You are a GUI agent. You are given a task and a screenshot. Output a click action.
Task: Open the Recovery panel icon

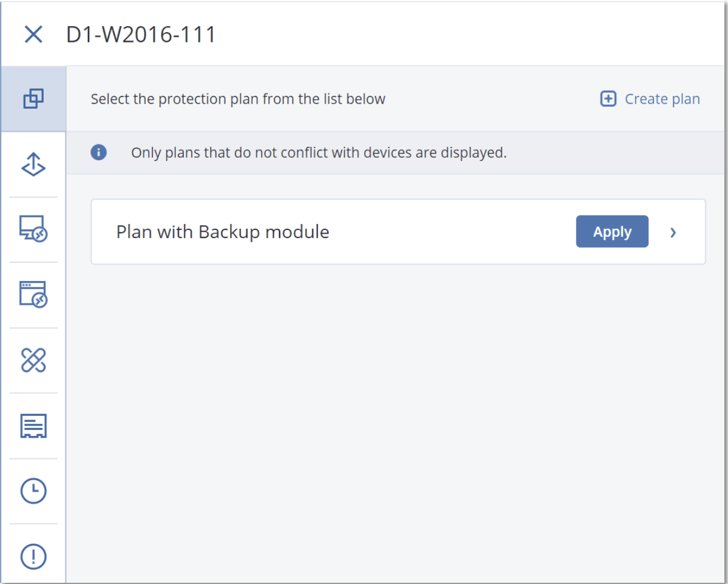33,164
